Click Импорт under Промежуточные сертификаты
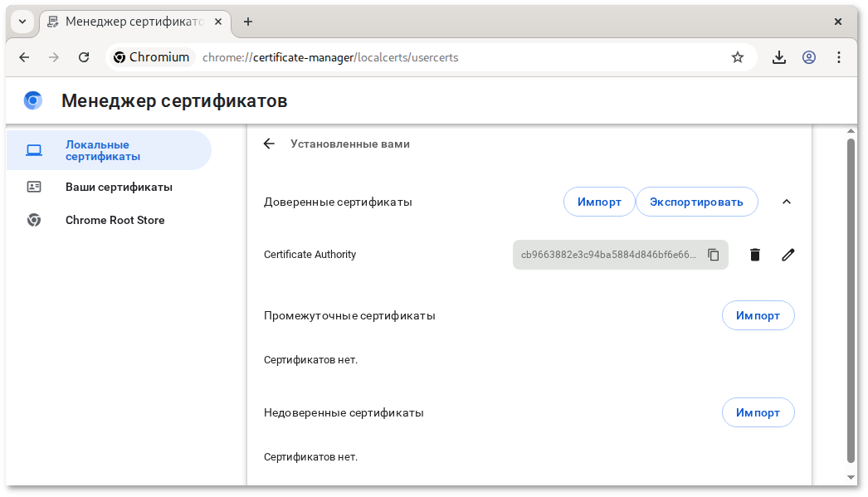Viewport: 868px width, 497px height. pos(758,315)
